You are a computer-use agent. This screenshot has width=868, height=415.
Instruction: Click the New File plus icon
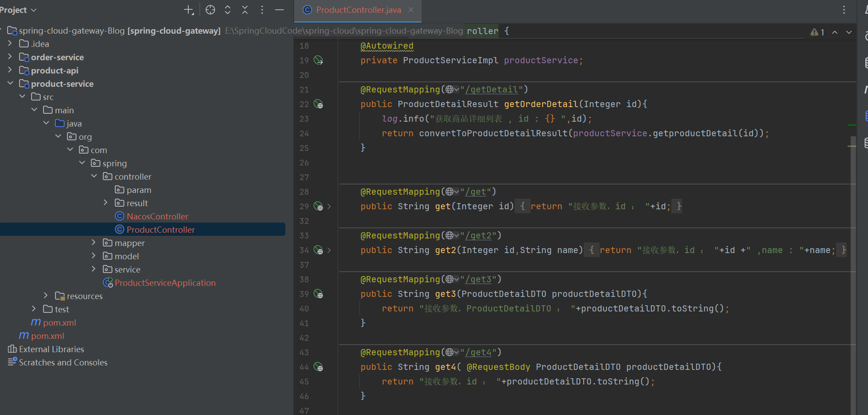[189, 10]
